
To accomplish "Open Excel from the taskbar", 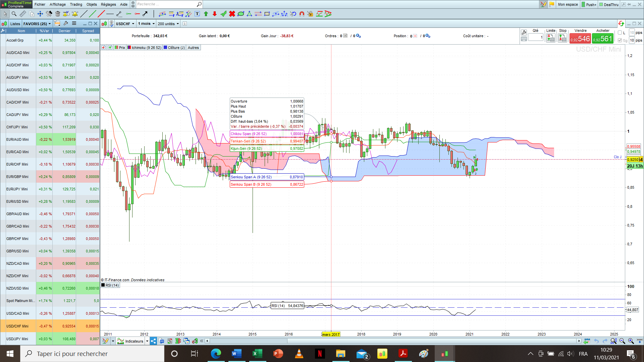I will point(257,354).
